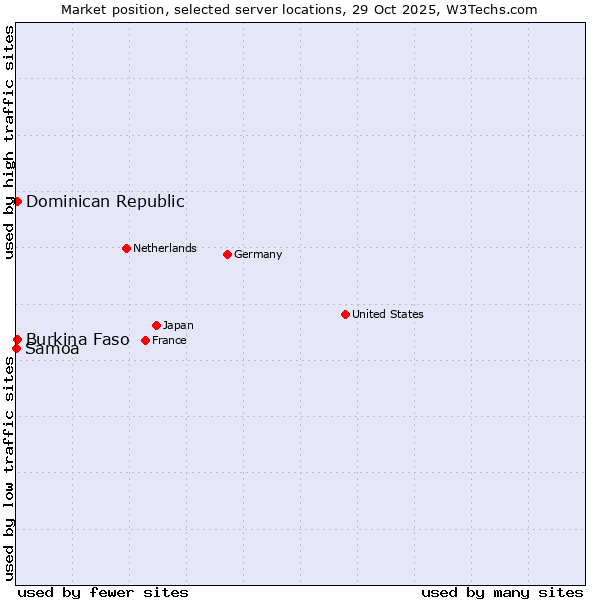
Task: Select the Japan data point marker
Action: (x=156, y=325)
